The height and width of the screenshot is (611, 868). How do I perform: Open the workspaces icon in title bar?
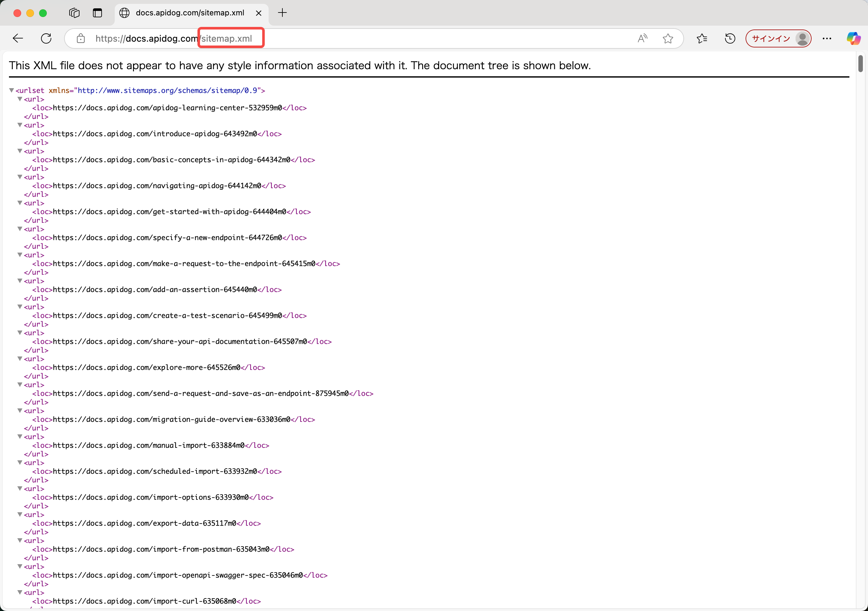74,13
